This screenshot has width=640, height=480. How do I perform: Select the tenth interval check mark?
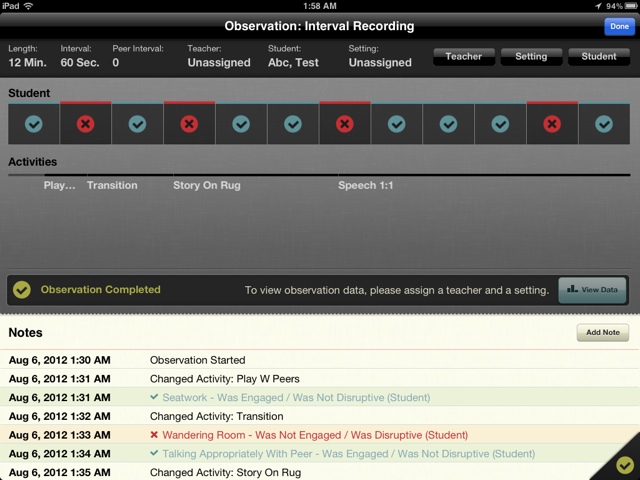click(x=500, y=124)
